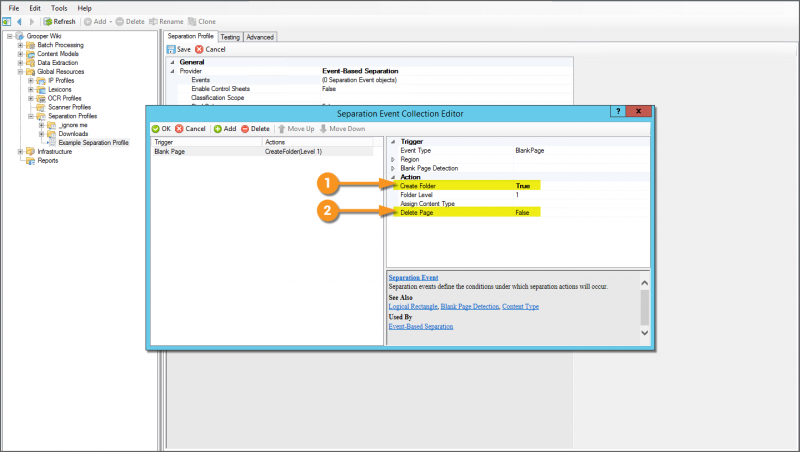Select Reports in the tree

point(47,160)
